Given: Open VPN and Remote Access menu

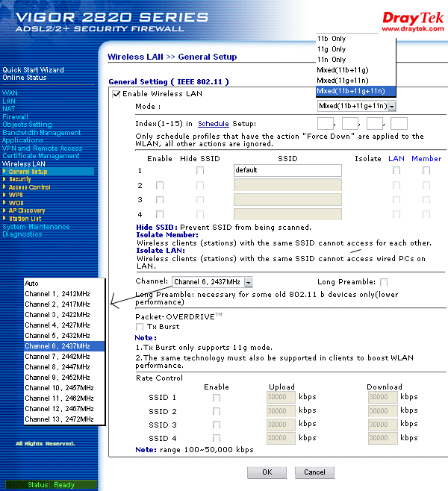Looking at the screenshot, I should 42,148.
